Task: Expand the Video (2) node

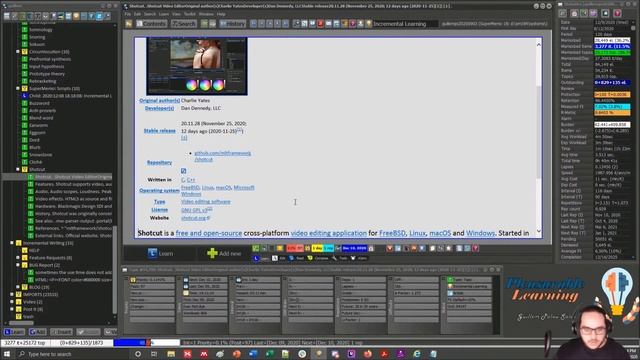Action: pos(12,302)
